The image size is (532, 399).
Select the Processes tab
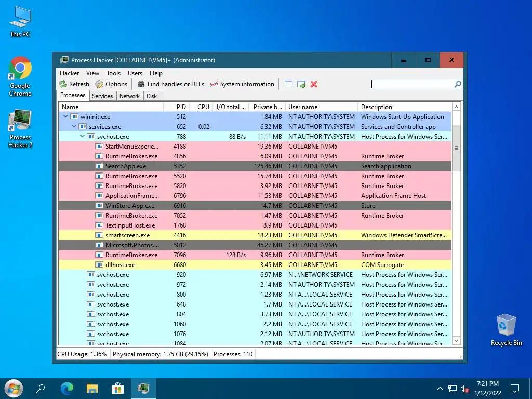coord(73,96)
